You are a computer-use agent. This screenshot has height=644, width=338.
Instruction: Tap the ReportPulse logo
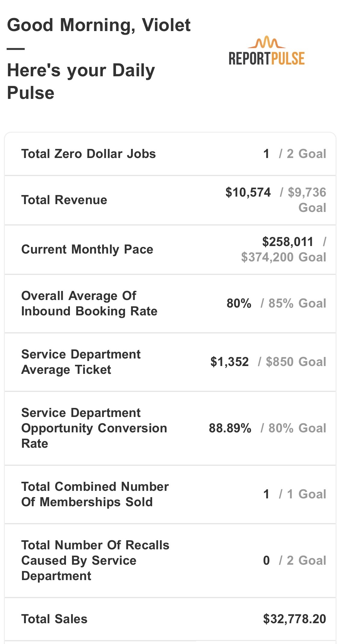click(267, 51)
